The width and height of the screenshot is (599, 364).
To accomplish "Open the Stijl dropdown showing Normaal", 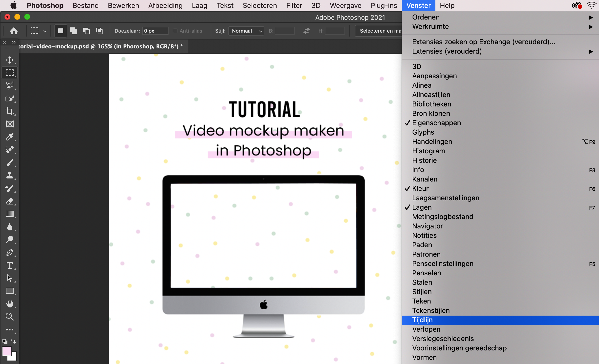I will pos(246,31).
